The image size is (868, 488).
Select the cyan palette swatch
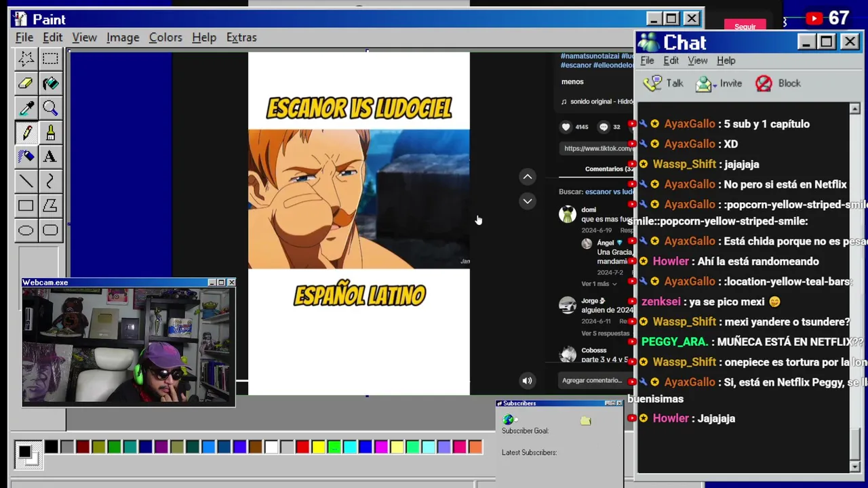[x=350, y=447]
